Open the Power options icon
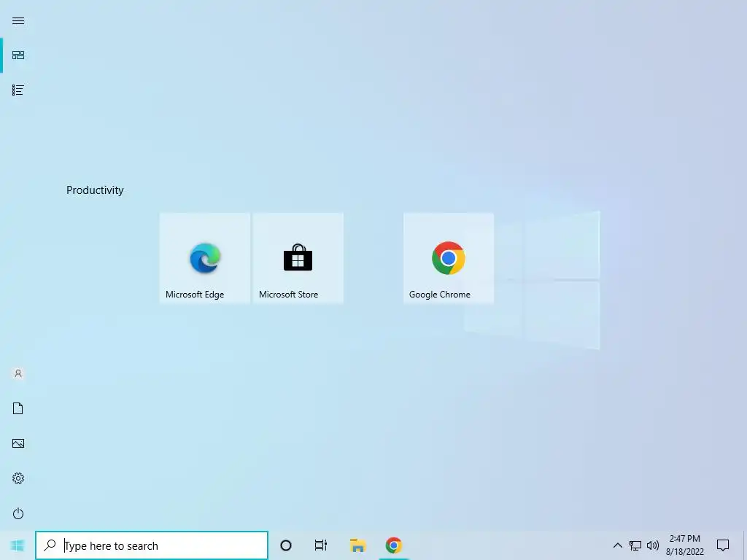Screen dimensions: 747x560 (x=18, y=513)
